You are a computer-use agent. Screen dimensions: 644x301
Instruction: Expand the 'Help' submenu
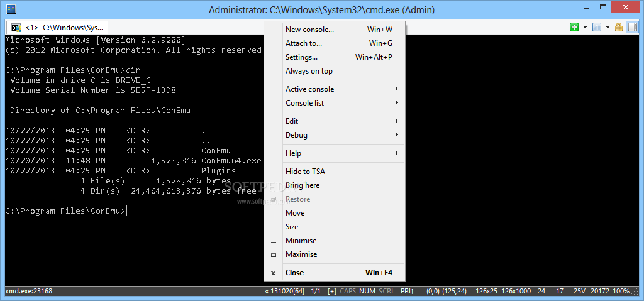click(335, 153)
